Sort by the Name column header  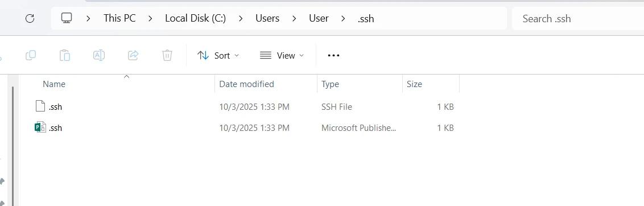click(54, 84)
